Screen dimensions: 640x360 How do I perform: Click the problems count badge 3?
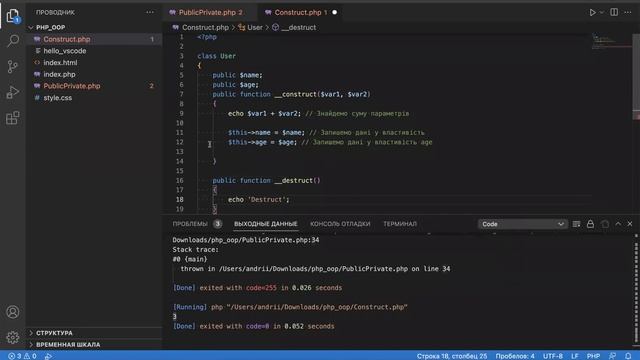pos(218,224)
